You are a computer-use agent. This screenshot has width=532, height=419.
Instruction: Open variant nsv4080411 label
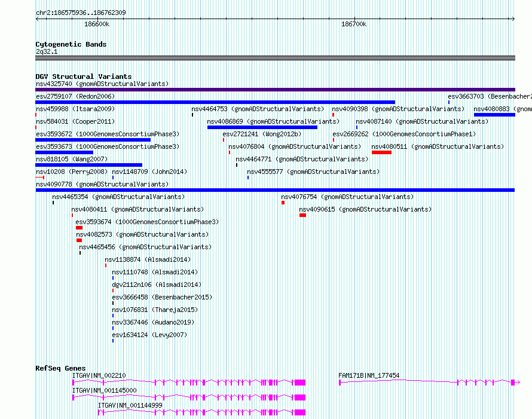click(137, 209)
